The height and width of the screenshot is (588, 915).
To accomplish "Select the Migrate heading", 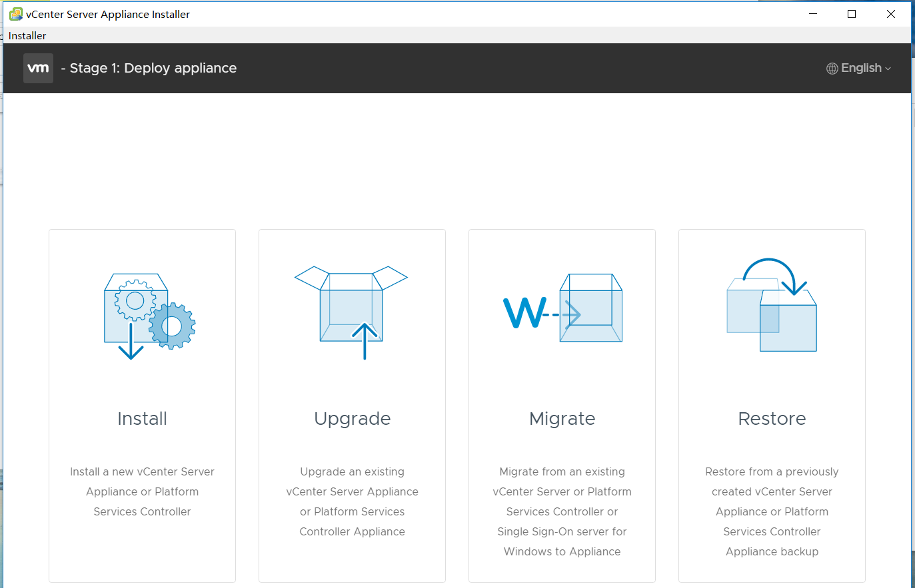I will tap(562, 419).
